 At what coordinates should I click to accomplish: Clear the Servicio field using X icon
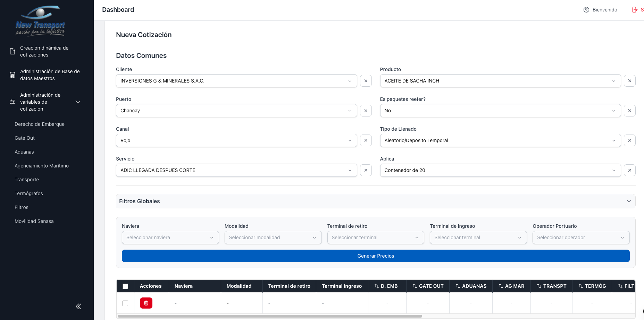click(x=366, y=170)
